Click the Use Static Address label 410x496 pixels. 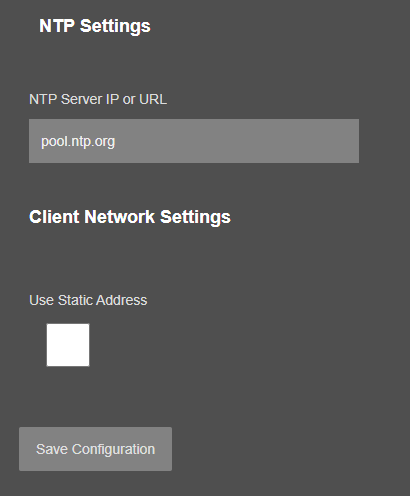tap(88, 300)
